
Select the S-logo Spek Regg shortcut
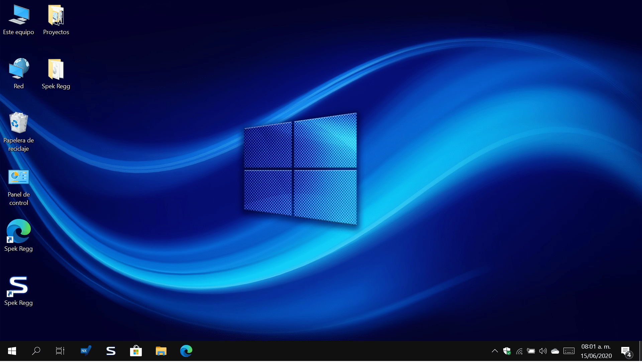click(x=19, y=286)
